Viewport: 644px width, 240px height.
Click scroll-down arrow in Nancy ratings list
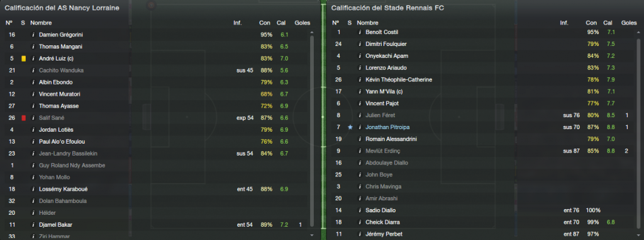pos(312,235)
